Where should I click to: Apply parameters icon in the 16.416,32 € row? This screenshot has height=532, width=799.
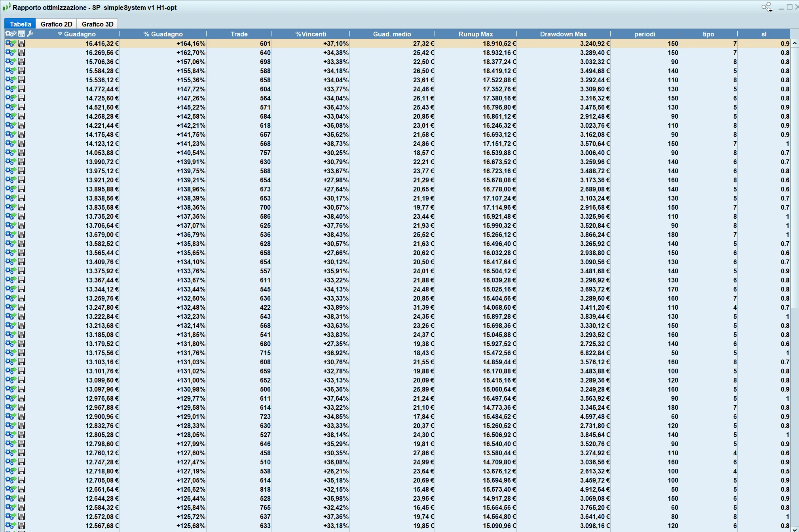pyautogui.click(x=11, y=44)
